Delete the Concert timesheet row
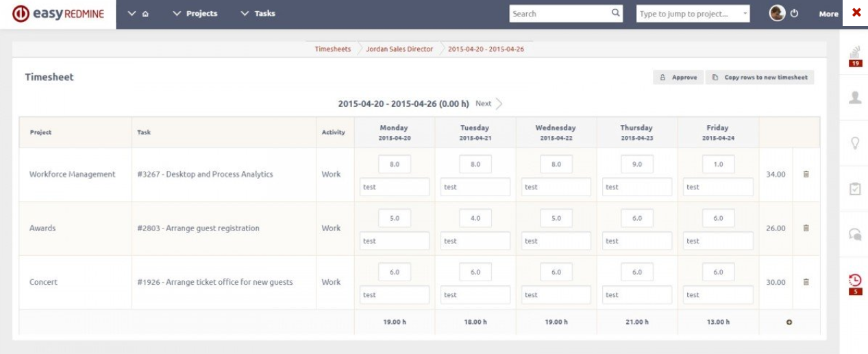 (806, 282)
